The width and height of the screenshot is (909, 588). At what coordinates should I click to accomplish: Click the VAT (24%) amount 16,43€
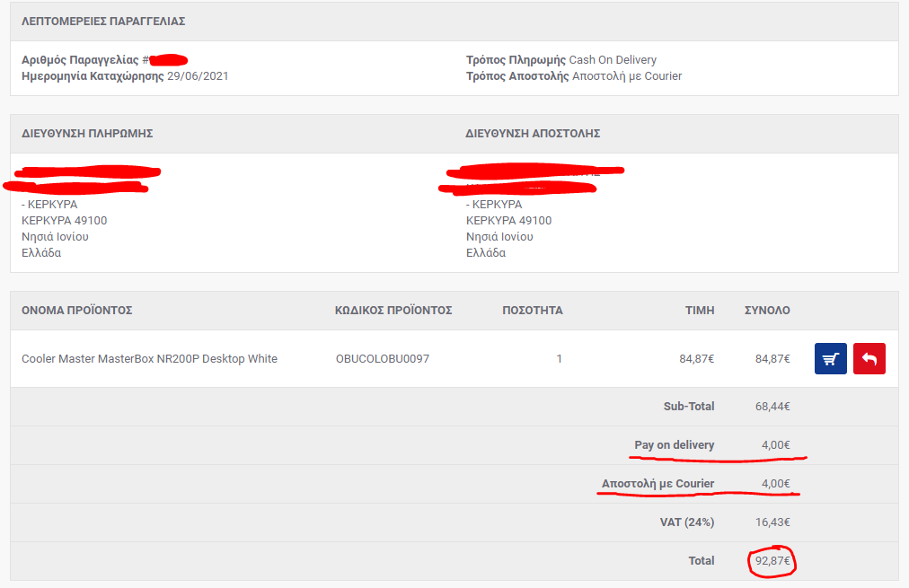772,522
